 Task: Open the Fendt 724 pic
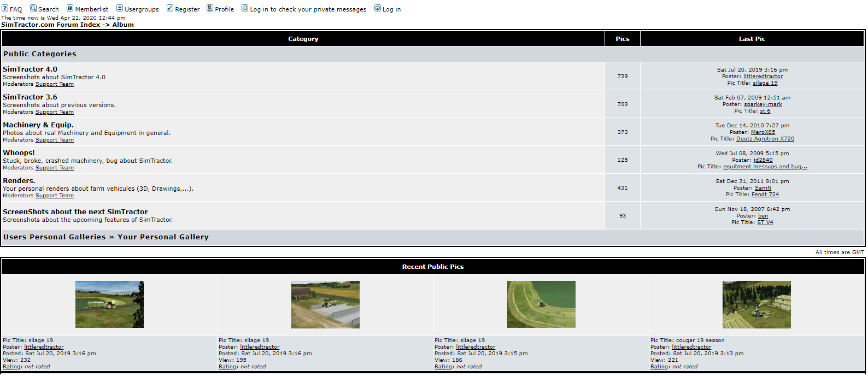point(765,195)
